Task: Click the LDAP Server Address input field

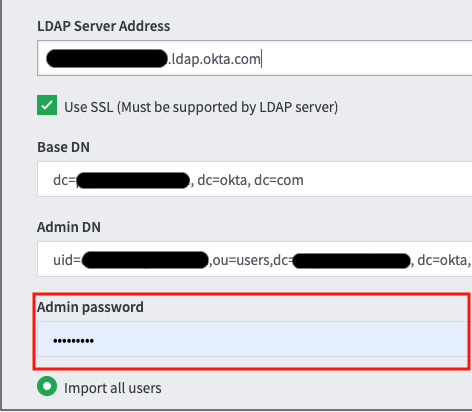Action: click(255, 58)
